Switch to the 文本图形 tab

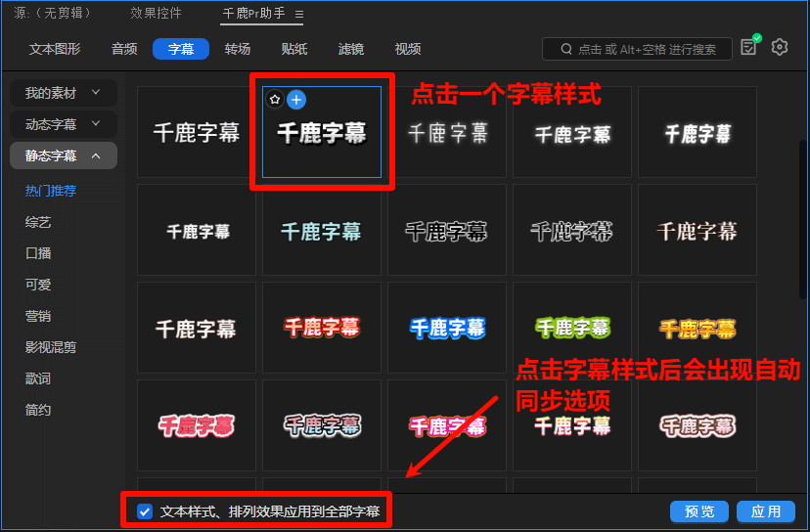(55, 49)
